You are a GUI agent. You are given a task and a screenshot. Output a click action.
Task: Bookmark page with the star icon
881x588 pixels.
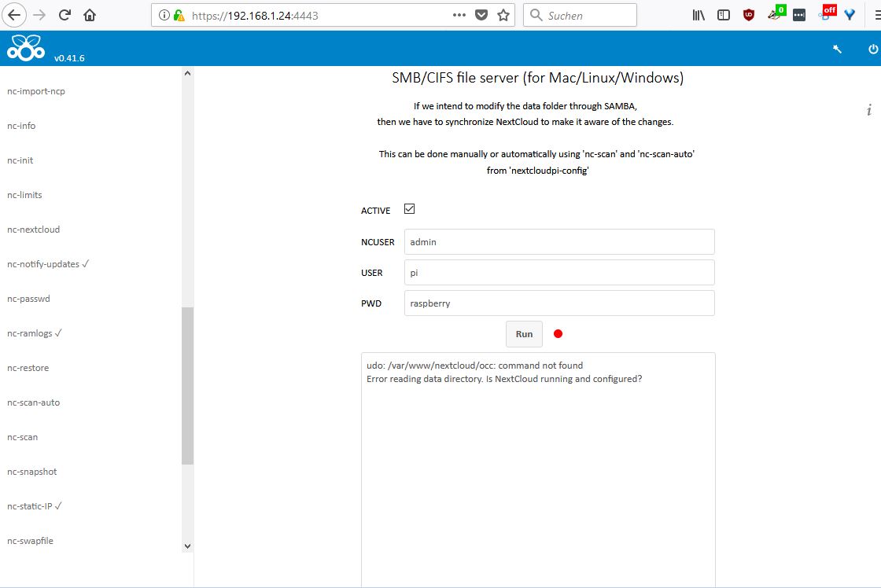click(503, 15)
